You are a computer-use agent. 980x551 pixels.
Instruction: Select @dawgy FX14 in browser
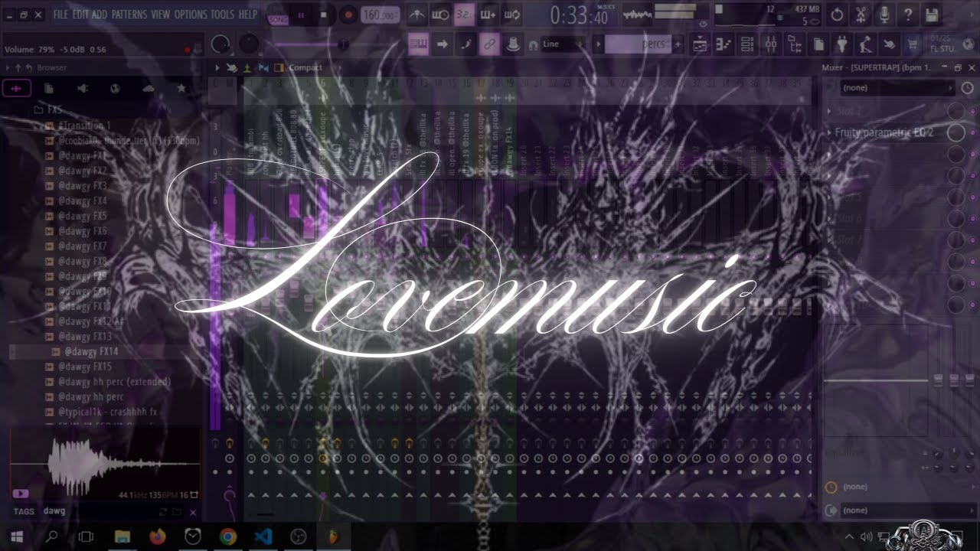pos(91,352)
